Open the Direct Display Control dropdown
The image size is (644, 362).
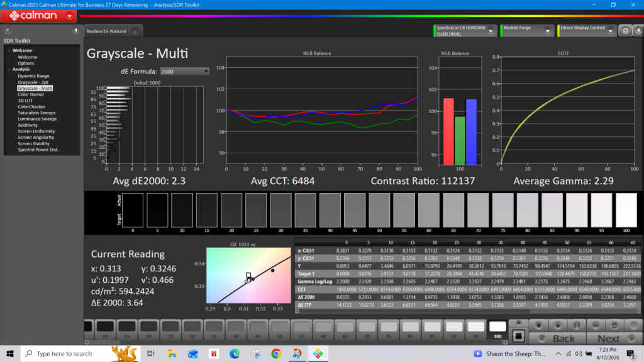point(609,30)
